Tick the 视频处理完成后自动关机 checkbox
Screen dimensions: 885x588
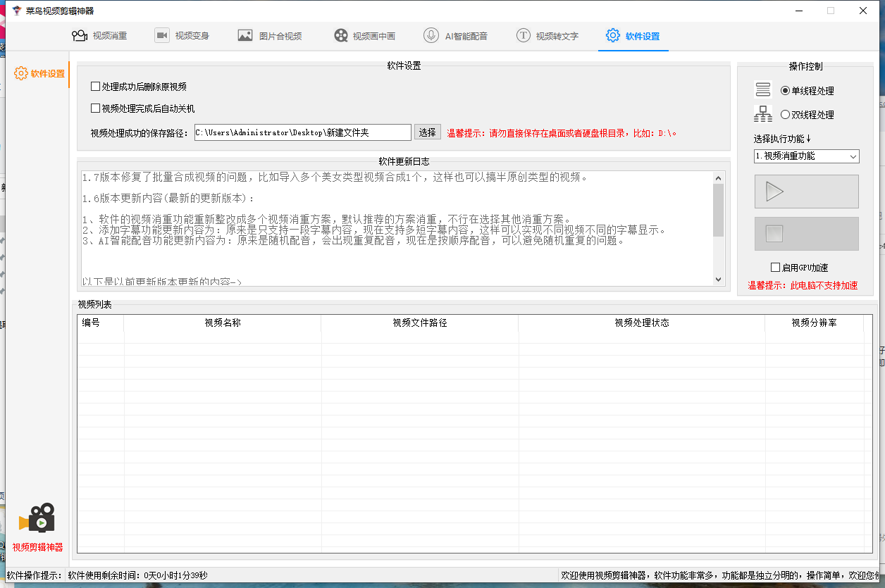coord(96,108)
